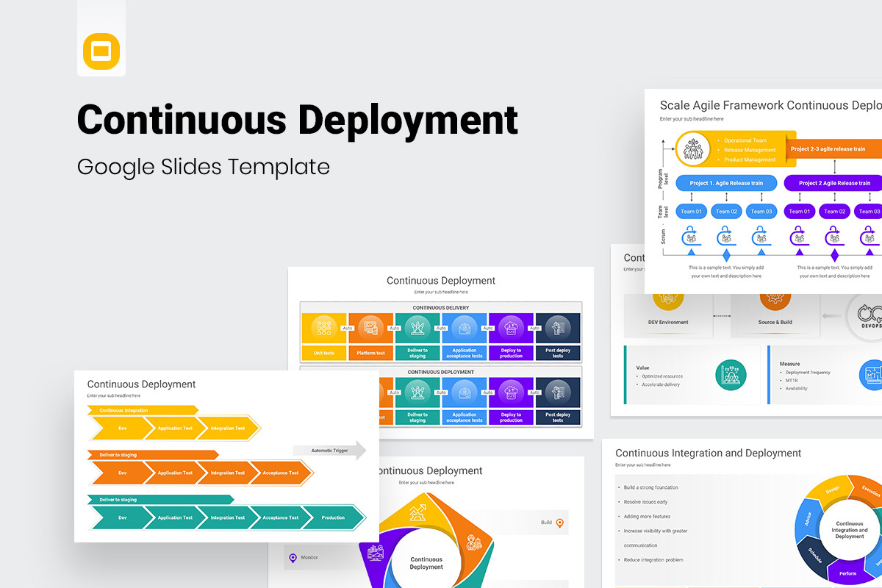Select the purple diamond timeline marker
The image size is (882, 588).
[x=834, y=256]
